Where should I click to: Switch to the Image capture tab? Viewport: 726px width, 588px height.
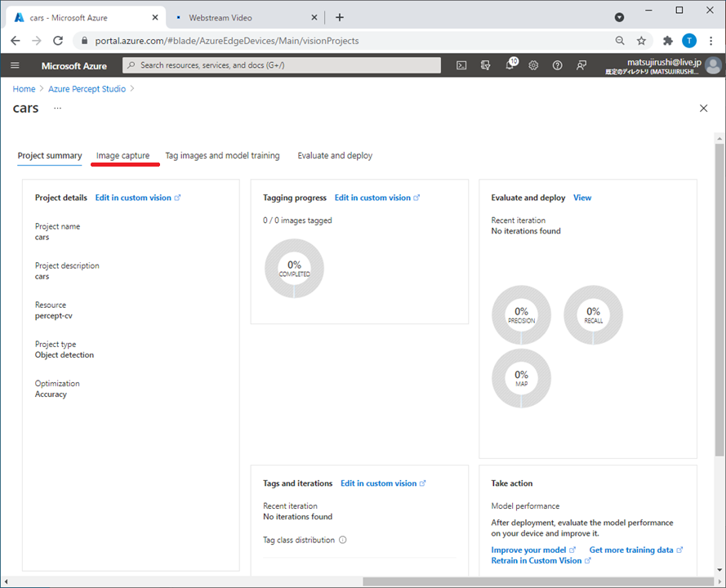[x=122, y=155]
